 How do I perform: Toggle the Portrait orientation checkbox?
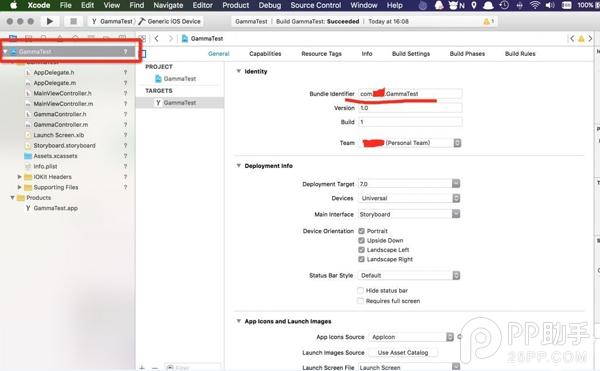[361, 231]
